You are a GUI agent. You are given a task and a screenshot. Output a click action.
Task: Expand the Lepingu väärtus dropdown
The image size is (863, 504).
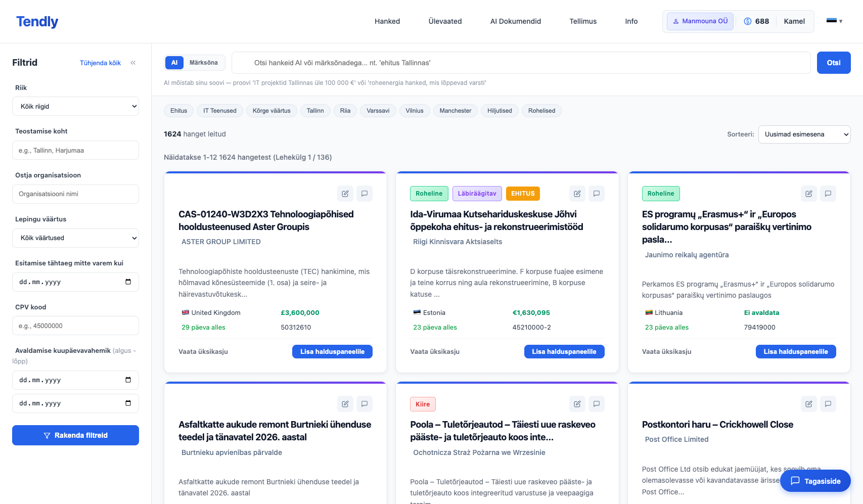tap(75, 238)
